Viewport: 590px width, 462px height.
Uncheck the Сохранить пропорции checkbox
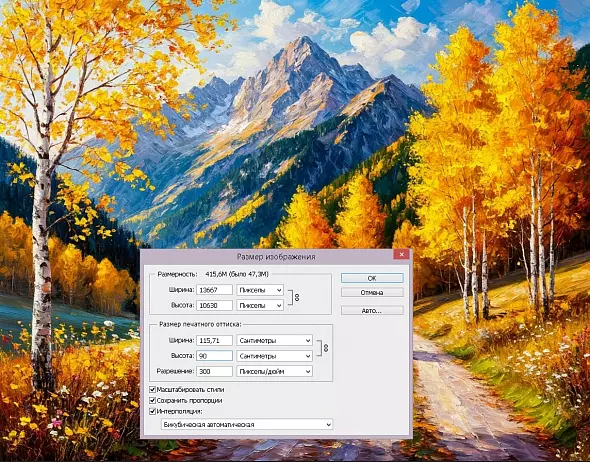[x=152, y=400]
